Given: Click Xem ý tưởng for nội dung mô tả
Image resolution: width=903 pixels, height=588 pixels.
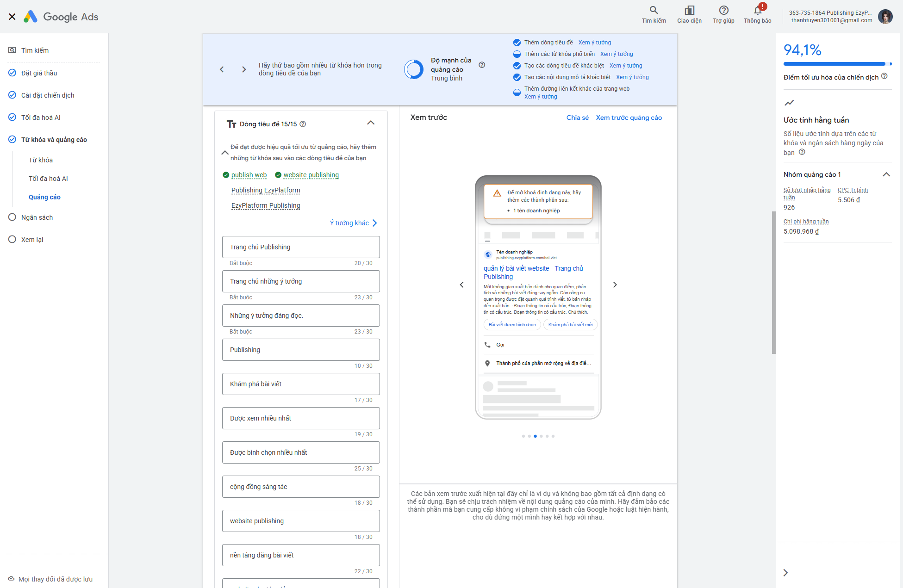Looking at the screenshot, I should (632, 77).
